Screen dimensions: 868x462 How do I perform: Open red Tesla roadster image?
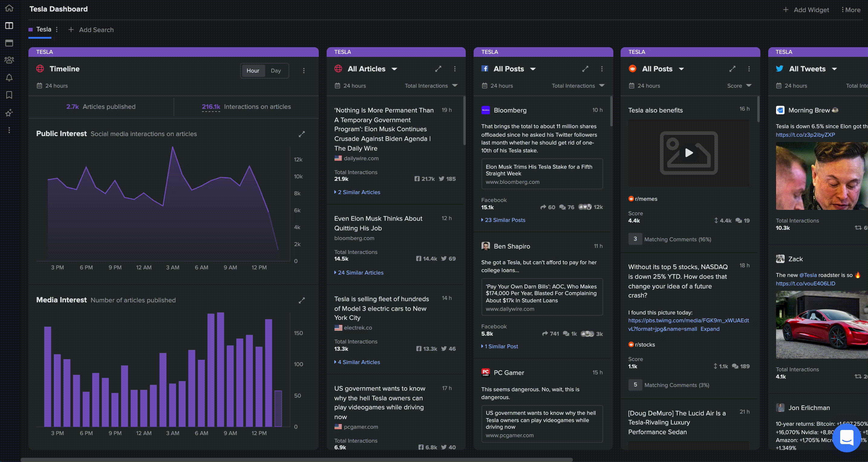[821, 325]
